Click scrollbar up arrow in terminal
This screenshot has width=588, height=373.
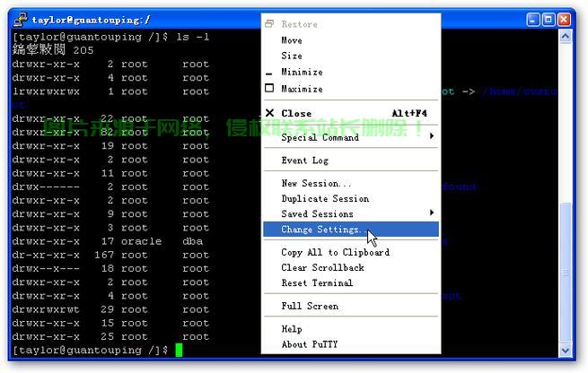[x=566, y=37]
